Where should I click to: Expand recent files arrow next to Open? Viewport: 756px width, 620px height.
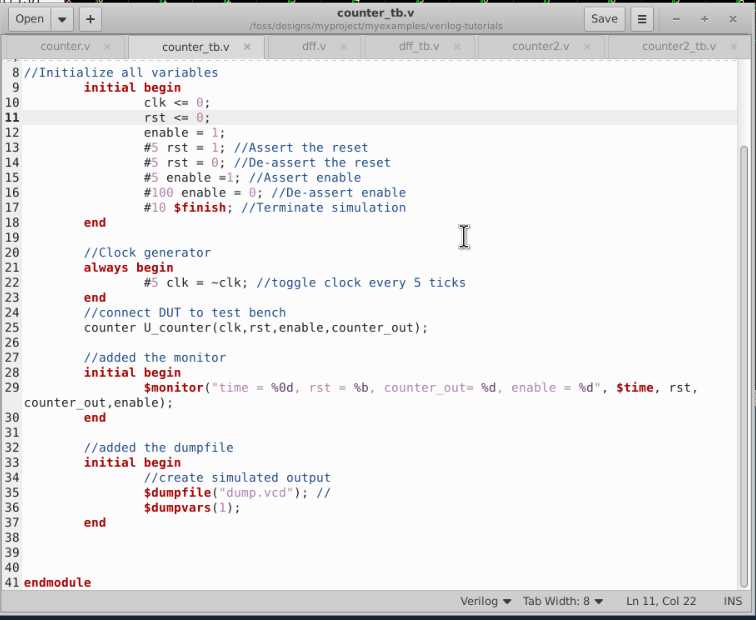[62, 19]
